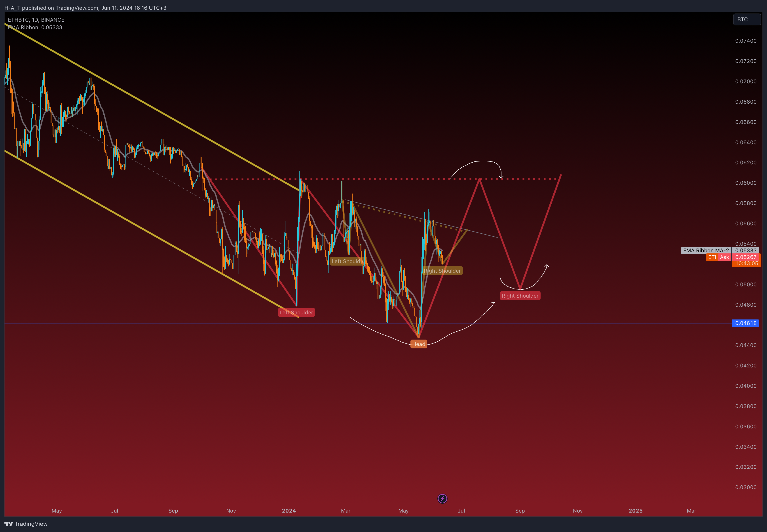
Task: Click the ETH Ask price tag
Action: [718, 257]
